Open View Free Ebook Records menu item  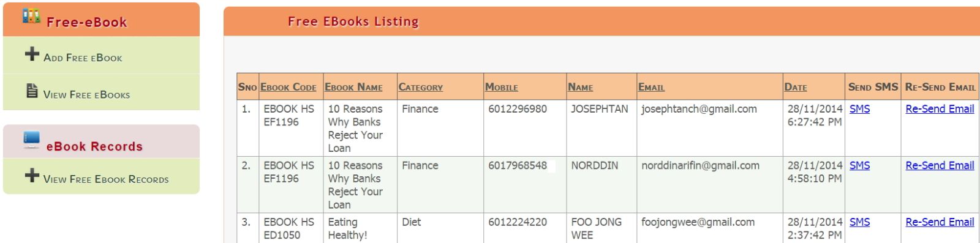click(106, 179)
